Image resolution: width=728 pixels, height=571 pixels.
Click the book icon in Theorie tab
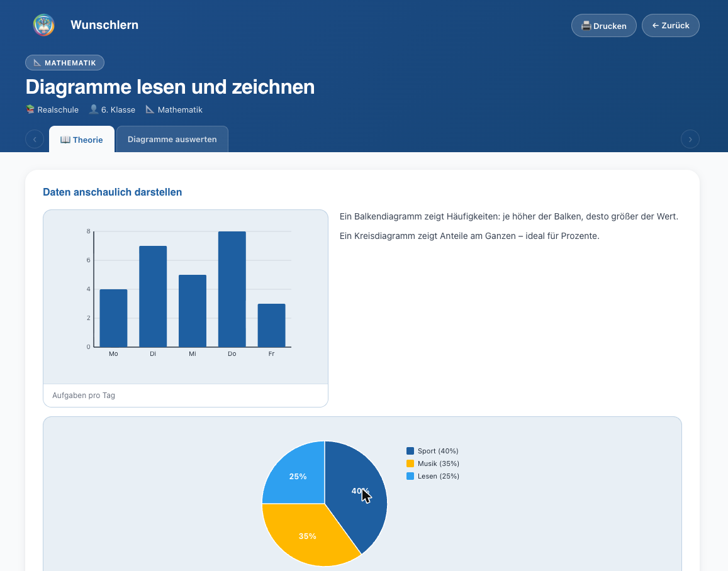(x=65, y=139)
